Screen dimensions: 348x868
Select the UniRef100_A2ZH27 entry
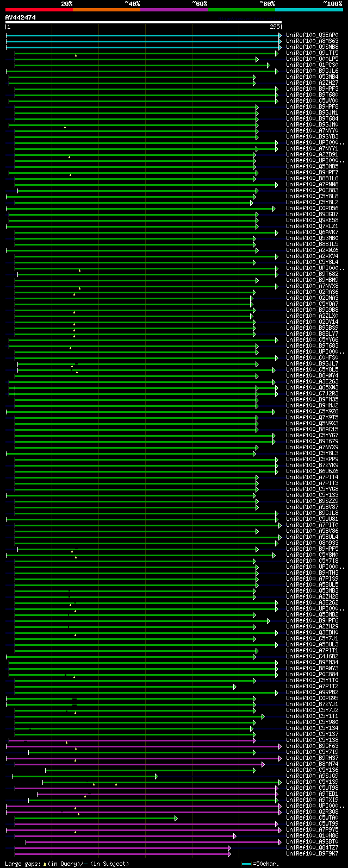pyautogui.click(x=312, y=83)
